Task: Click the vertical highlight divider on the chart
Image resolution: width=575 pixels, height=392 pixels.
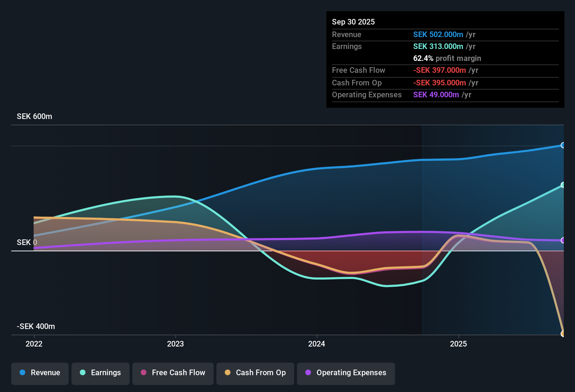Action: click(423, 227)
